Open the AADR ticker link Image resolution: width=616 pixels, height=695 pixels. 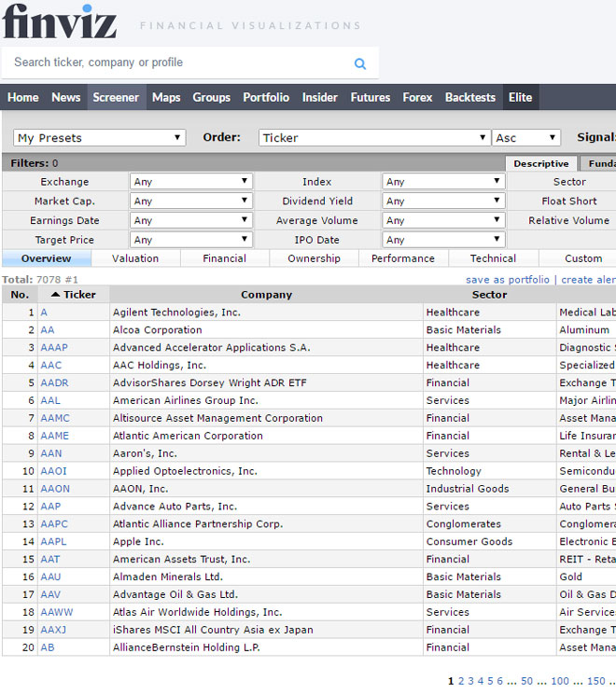click(54, 382)
